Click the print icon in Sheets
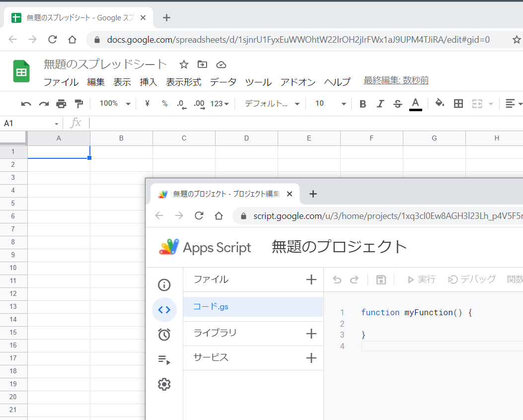Viewport: 523px width, 420px height. tap(61, 104)
